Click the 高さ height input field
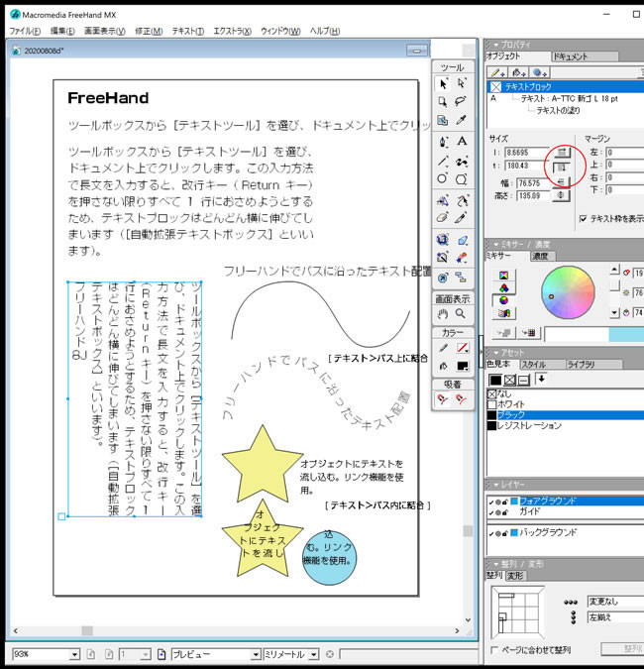Viewport: 644px width, 669px height. (534, 196)
